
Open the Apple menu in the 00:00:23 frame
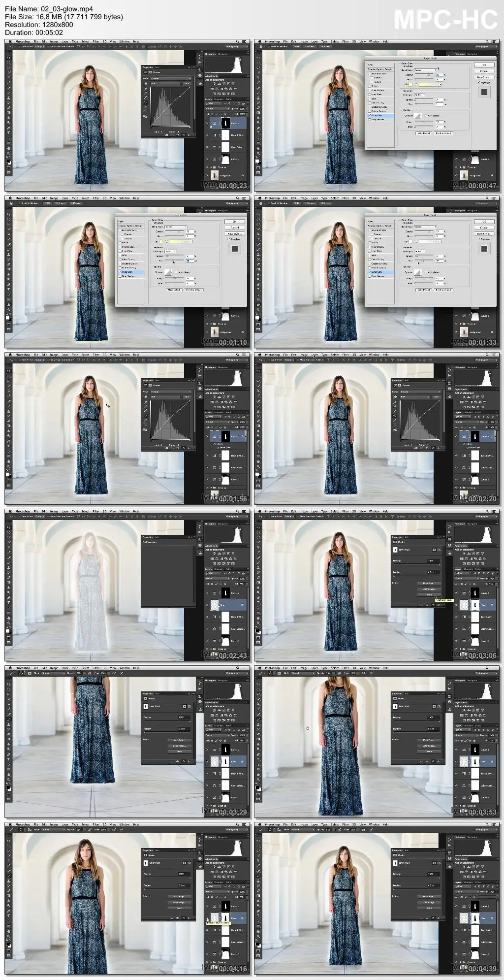[x=10, y=41]
